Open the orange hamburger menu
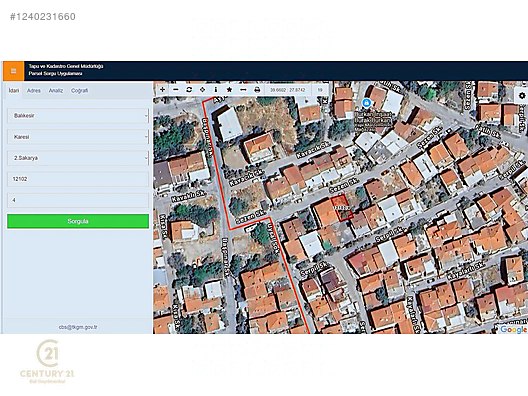 13,71
